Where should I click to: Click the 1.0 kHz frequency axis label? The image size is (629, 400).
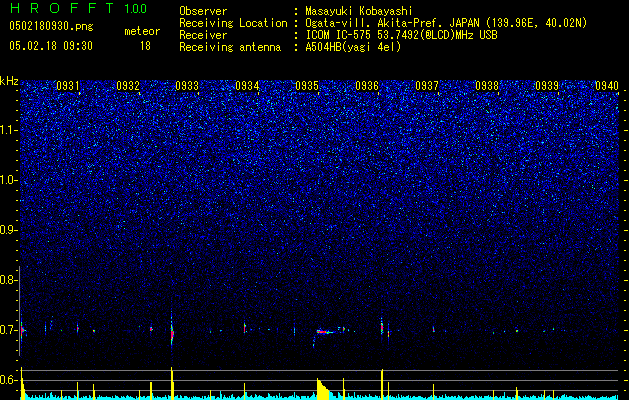tap(8, 180)
